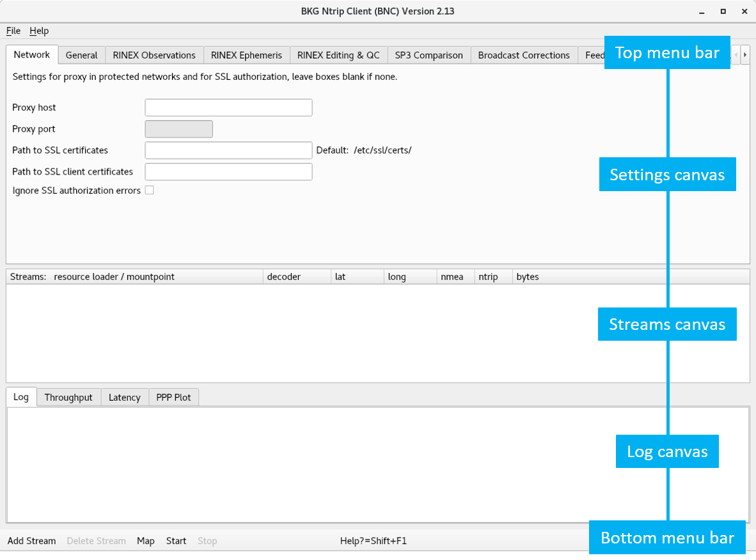Image resolution: width=756 pixels, height=560 pixels.
Task: Switch to the General tab
Action: click(81, 55)
